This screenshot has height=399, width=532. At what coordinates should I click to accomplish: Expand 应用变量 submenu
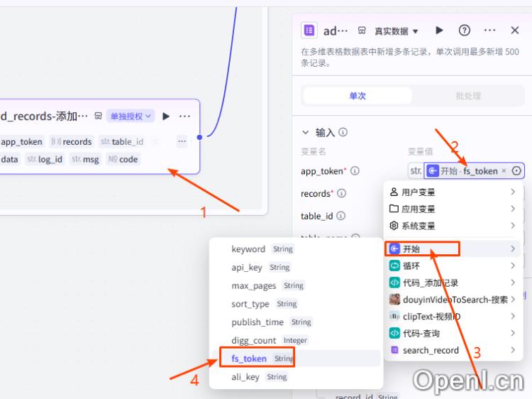(452, 209)
